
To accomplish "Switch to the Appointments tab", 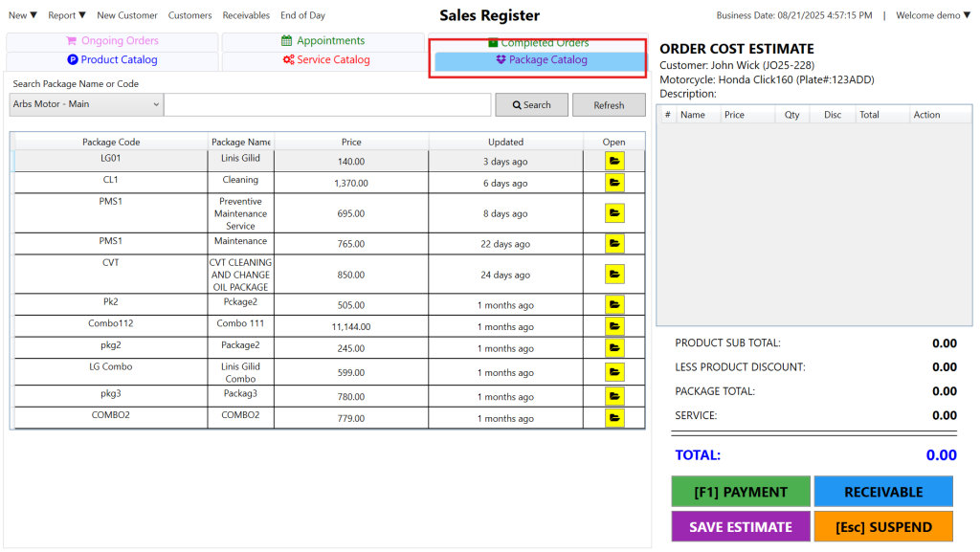I will click(x=323, y=41).
